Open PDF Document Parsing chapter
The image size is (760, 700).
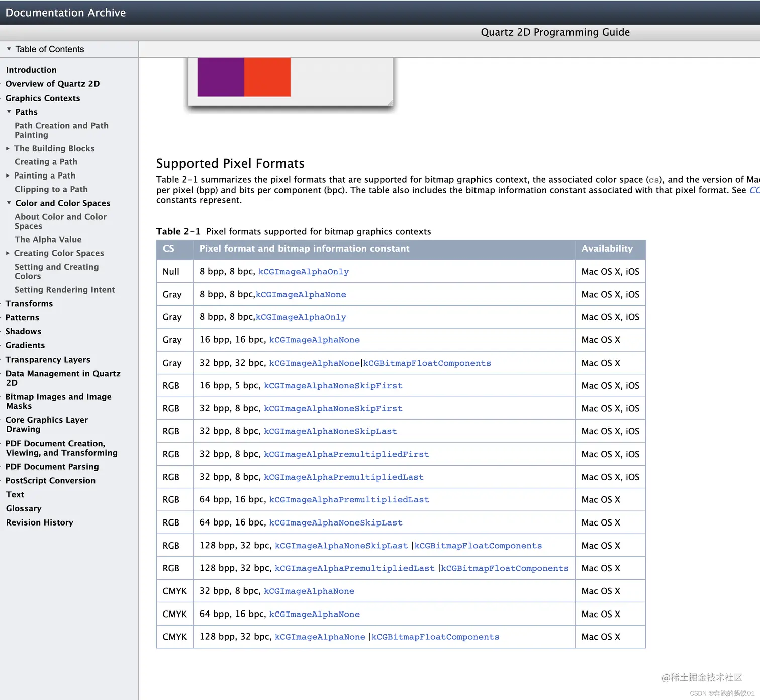(x=52, y=467)
